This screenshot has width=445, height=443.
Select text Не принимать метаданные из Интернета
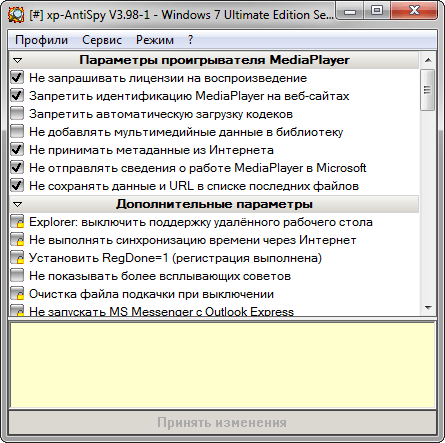(x=151, y=150)
